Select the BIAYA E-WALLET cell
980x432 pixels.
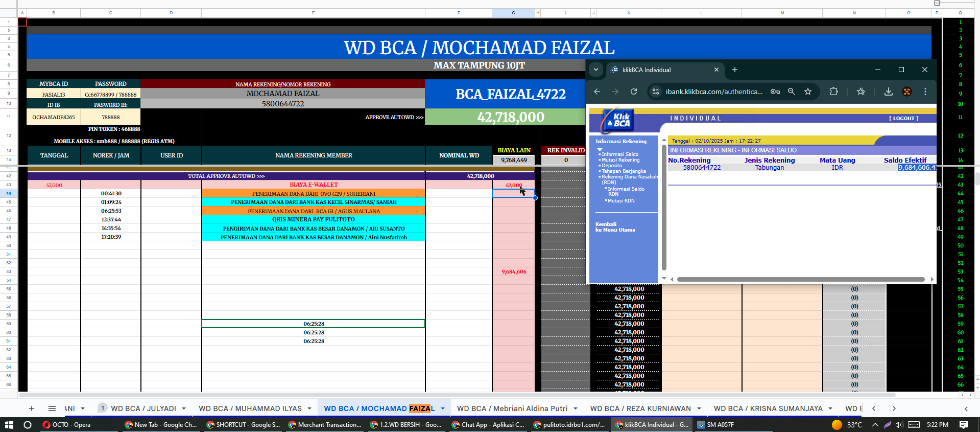click(x=314, y=185)
